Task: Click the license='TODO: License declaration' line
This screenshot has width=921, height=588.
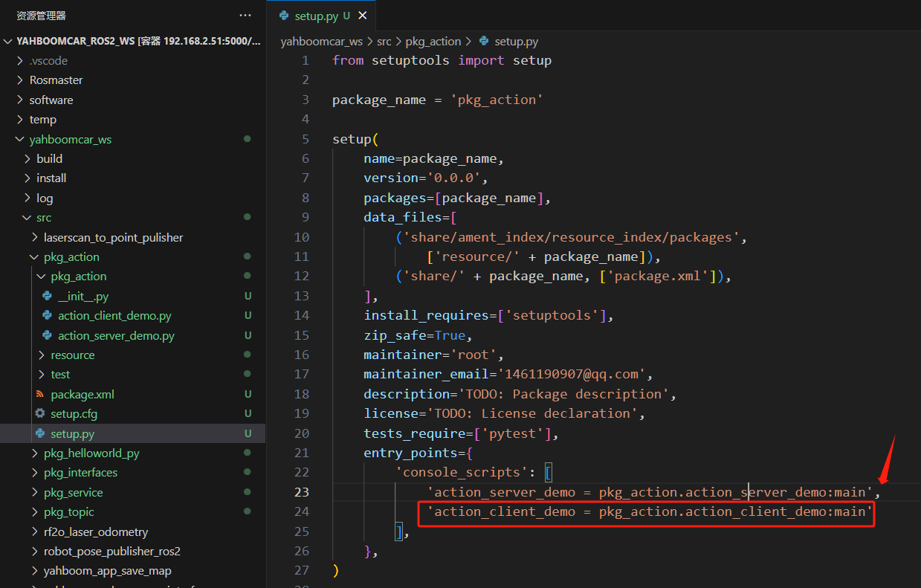Action: (504, 413)
